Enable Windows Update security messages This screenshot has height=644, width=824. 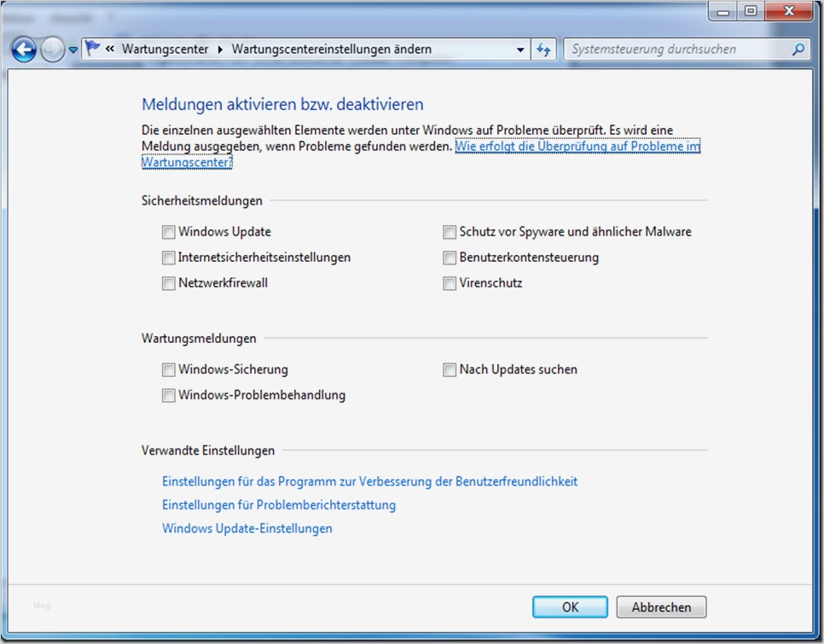coord(168,231)
